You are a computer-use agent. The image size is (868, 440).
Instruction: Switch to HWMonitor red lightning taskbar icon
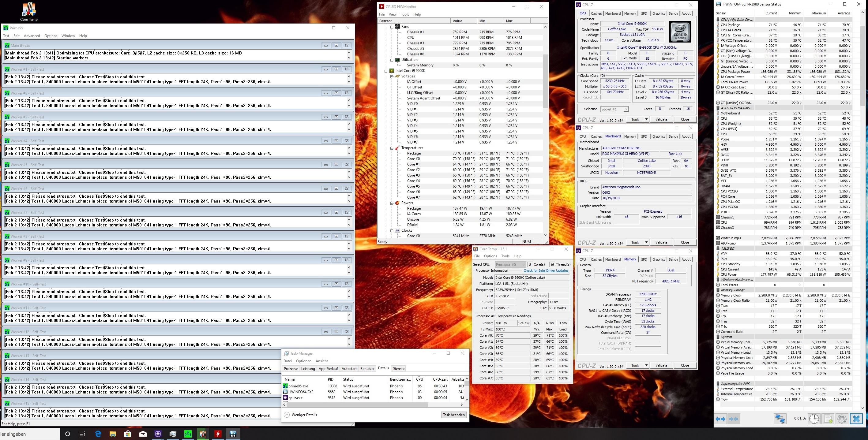[x=218, y=434]
